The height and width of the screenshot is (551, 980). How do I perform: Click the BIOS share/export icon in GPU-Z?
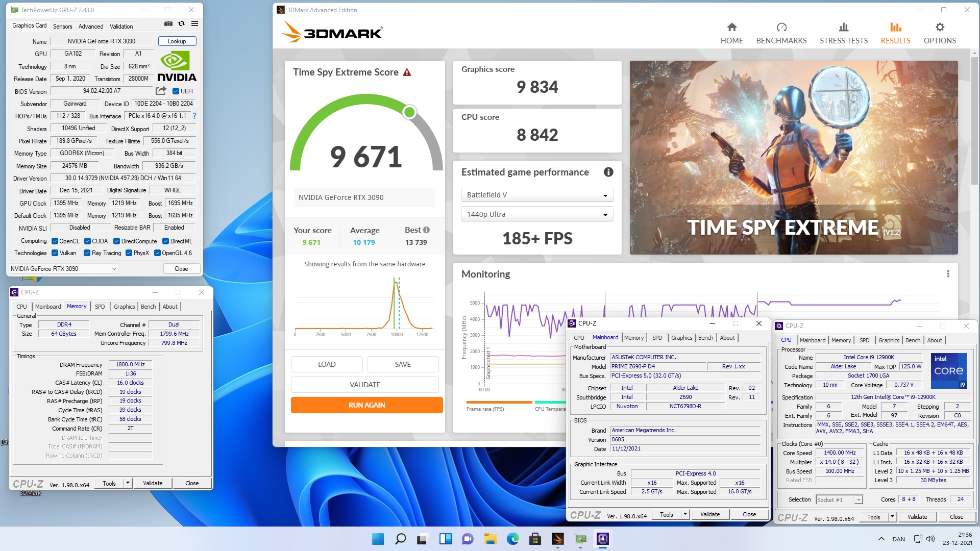(x=161, y=91)
